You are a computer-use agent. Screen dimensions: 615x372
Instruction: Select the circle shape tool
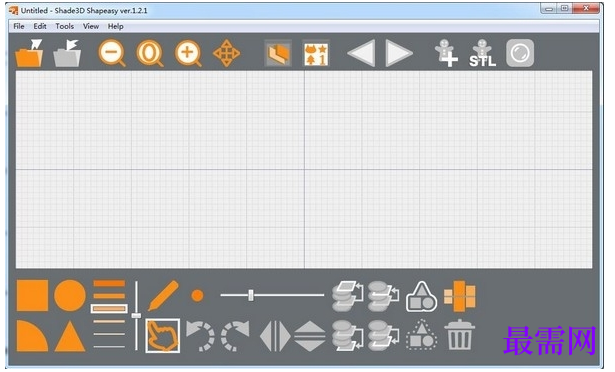point(70,295)
